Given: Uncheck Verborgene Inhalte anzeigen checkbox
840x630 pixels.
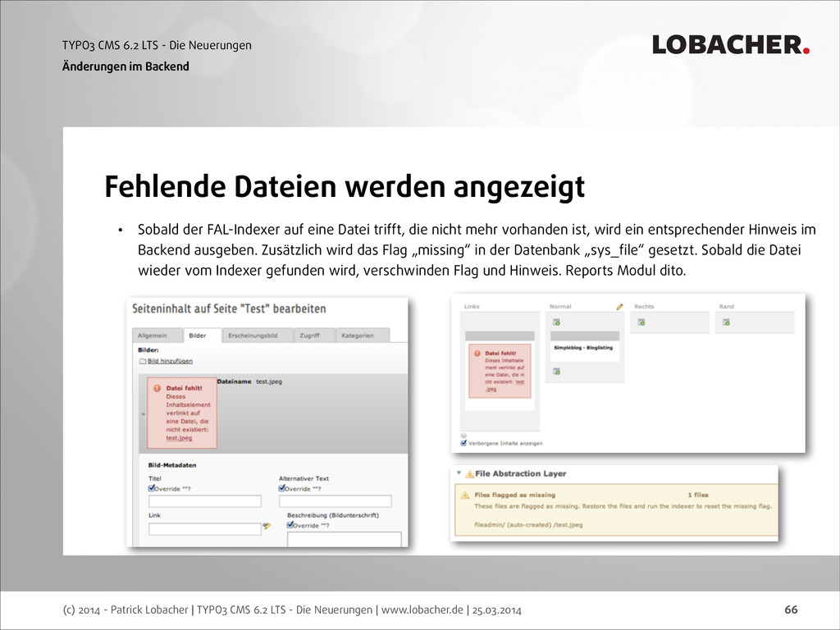Looking at the screenshot, I should click(x=463, y=443).
